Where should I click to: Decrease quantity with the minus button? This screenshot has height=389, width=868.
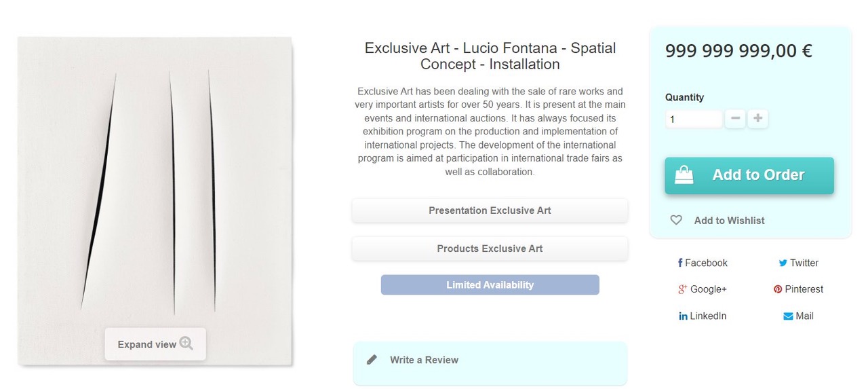[735, 119]
